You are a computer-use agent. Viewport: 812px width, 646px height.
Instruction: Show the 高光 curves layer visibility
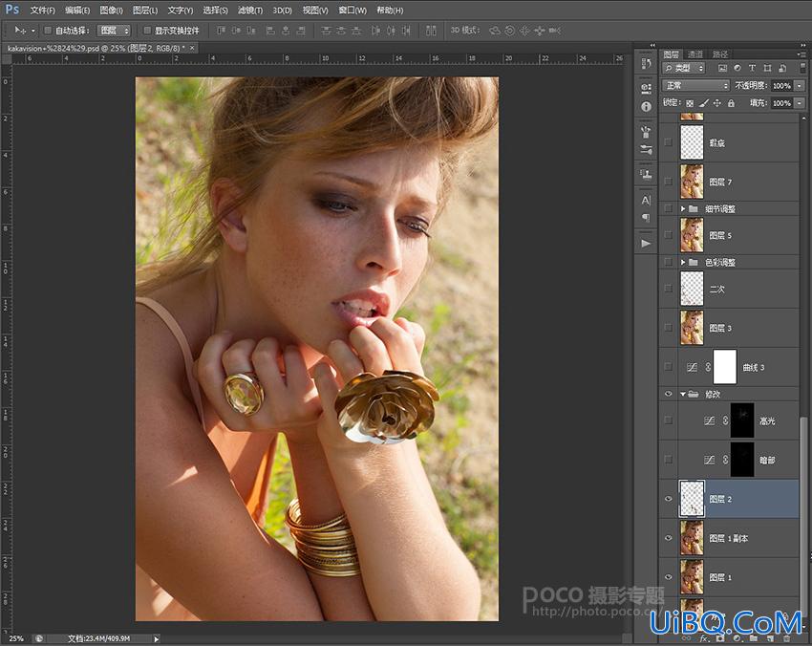[x=668, y=420]
